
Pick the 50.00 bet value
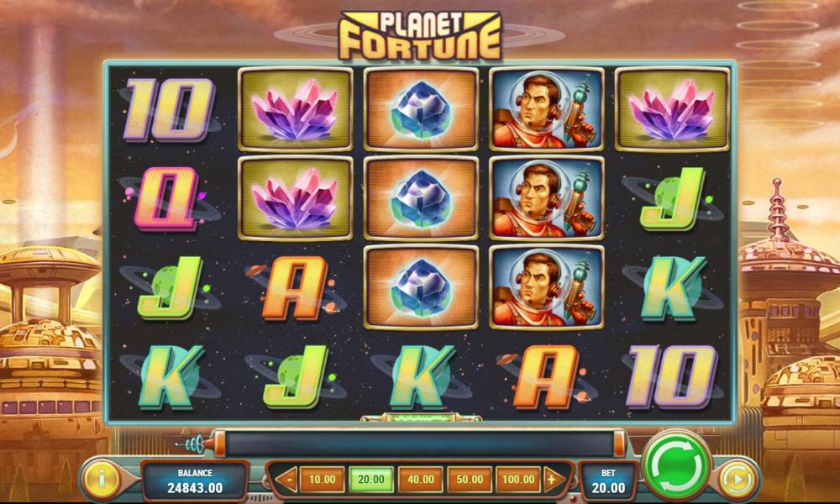tap(470, 480)
